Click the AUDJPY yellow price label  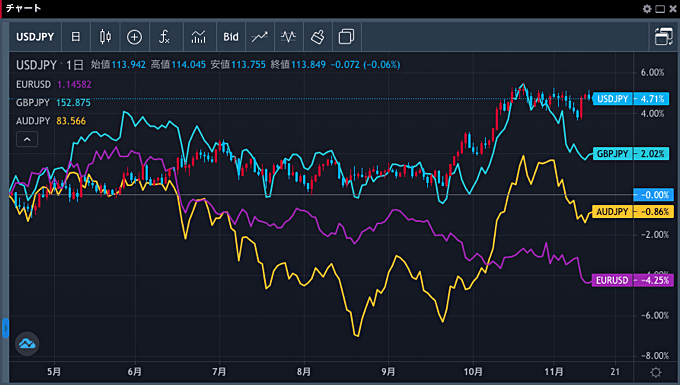pos(631,212)
